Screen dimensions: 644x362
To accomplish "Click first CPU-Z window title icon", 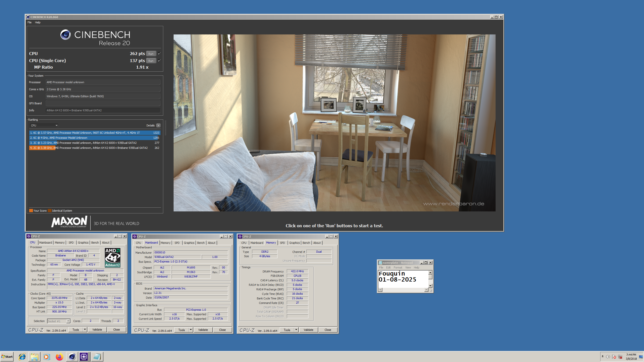I will pyautogui.click(x=29, y=236).
